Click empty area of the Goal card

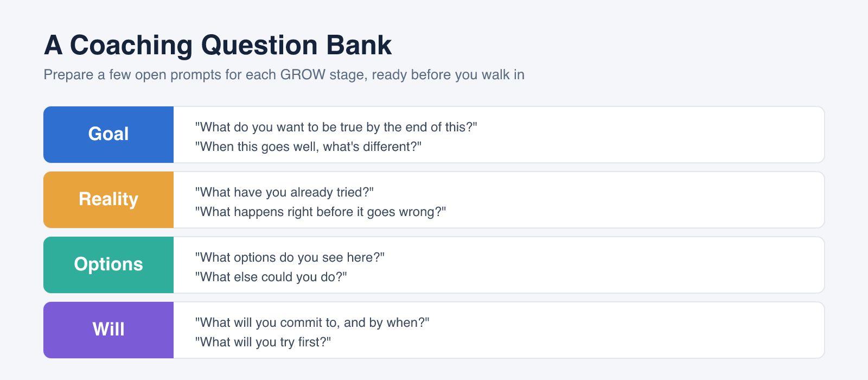point(651,135)
